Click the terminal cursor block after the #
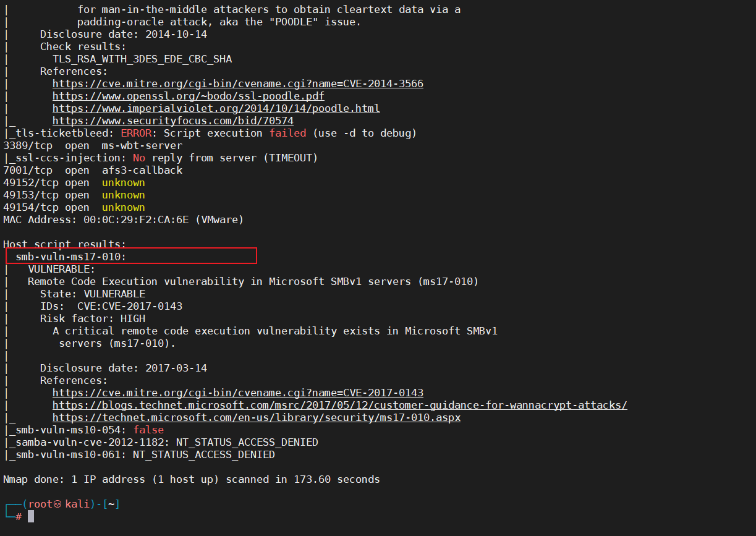This screenshot has width=756, height=536. click(31, 516)
